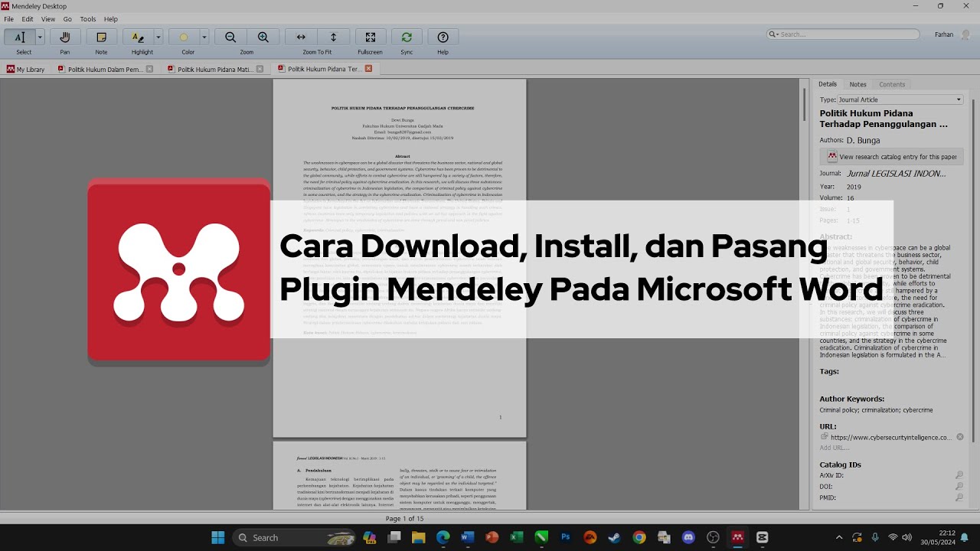Open the cybersecurityintelligence URL link
The height and width of the screenshot is (551, 980).
point(891,438)
